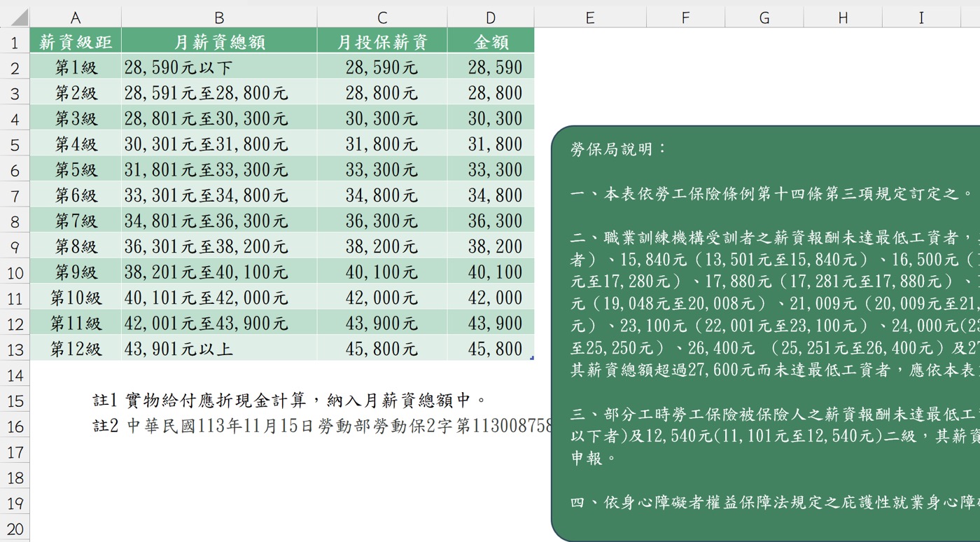Click header cell 薪資級距
This screenshot has height=542, width=980.
[76, 41]
